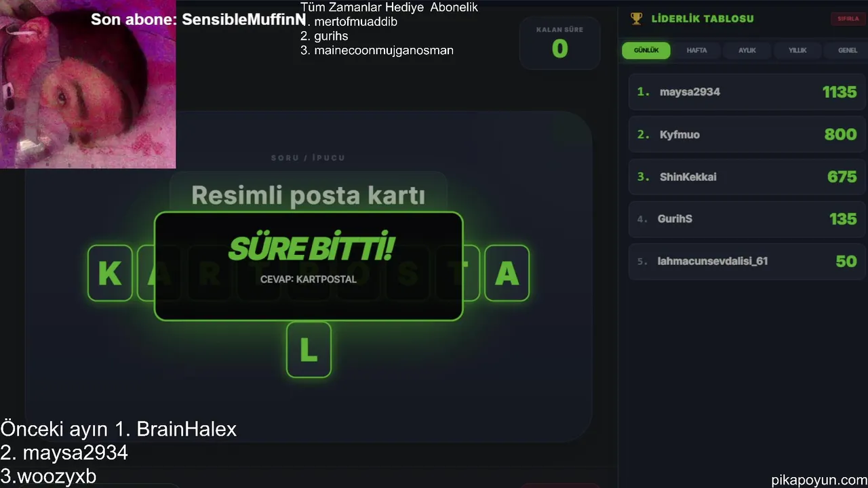Show the Yıllık leaderboard tab

click(x=797, y=50)
